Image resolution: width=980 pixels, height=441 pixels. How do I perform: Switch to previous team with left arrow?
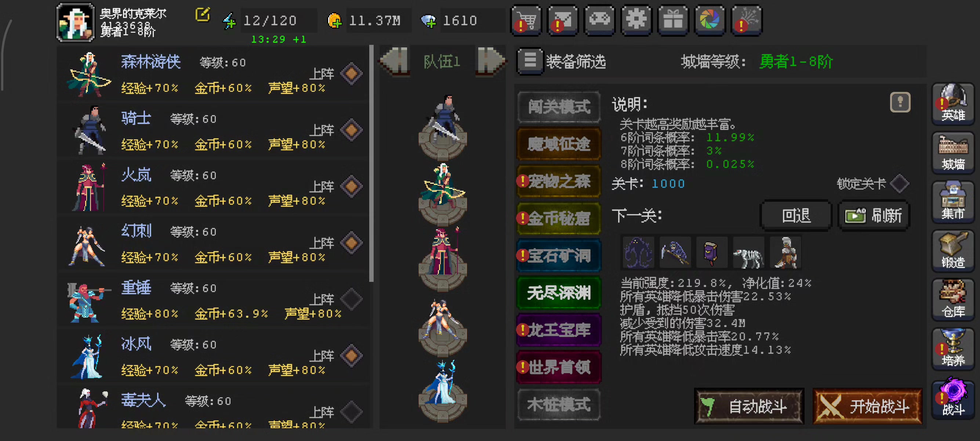394,61
